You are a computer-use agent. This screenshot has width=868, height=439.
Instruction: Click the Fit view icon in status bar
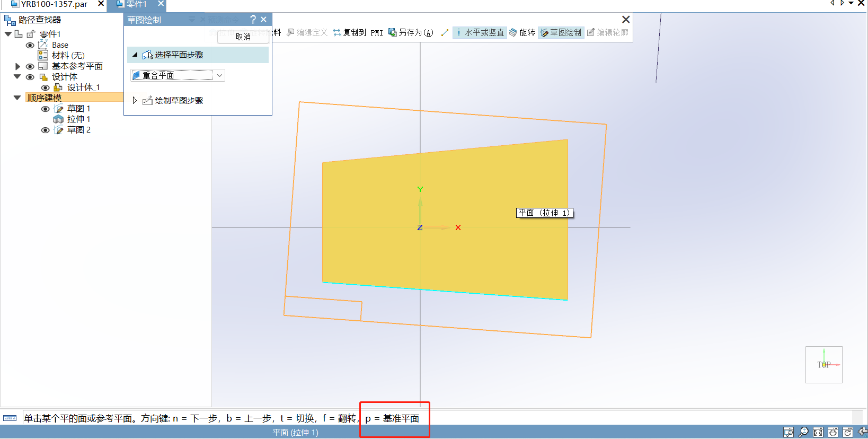(818, 432)
